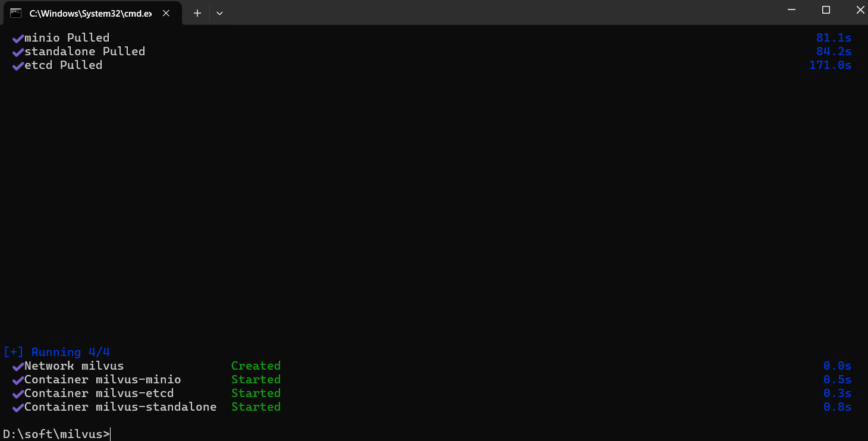Click checkmark beside 'Container milvus-minio'

click(x=18, y=380)
